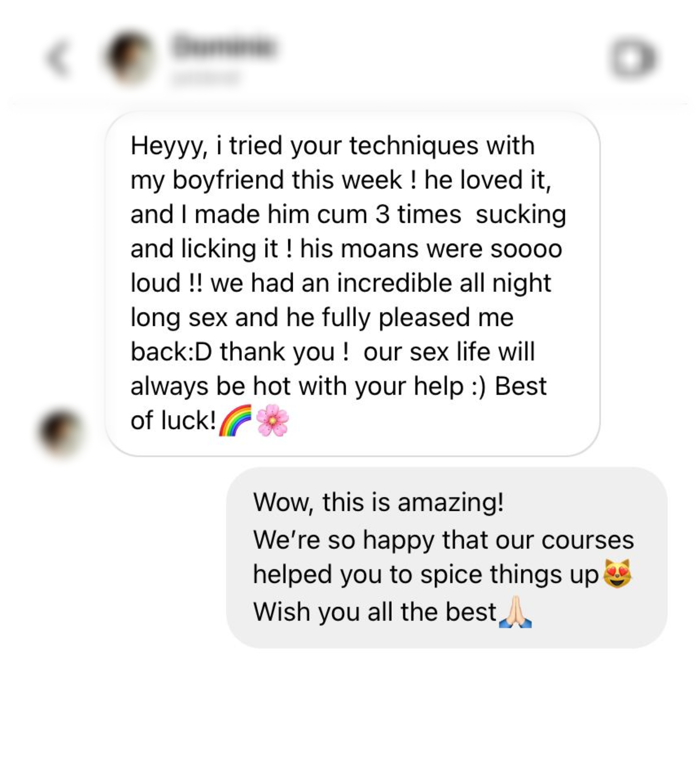Image resolution: width=700 pixels, height=760 pixels.
Task: Click "We're so happy that our courses" line
Action: pyautogui.click(x=443, y=540)
